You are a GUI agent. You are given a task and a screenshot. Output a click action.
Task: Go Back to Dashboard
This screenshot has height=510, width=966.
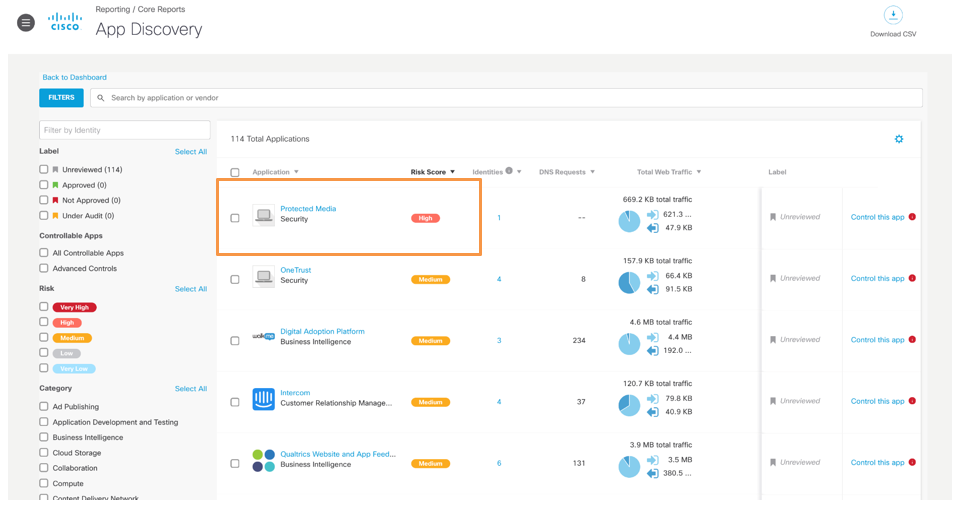(75, 78)
